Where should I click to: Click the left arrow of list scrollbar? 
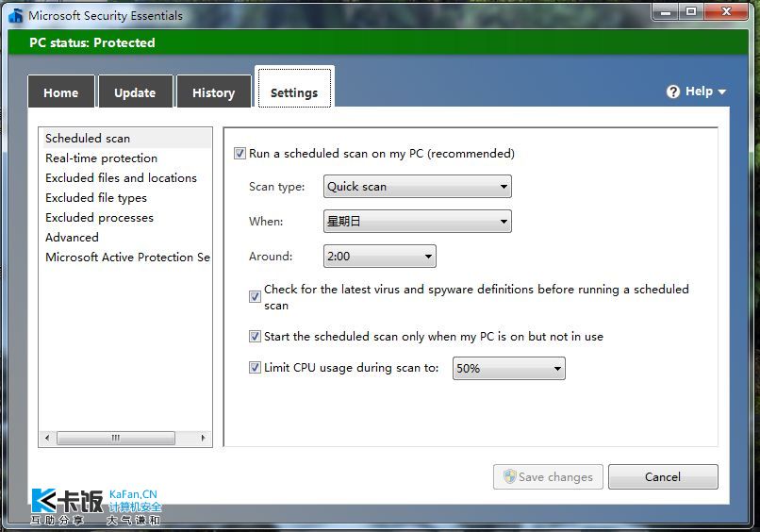click(x=47, y=438)
